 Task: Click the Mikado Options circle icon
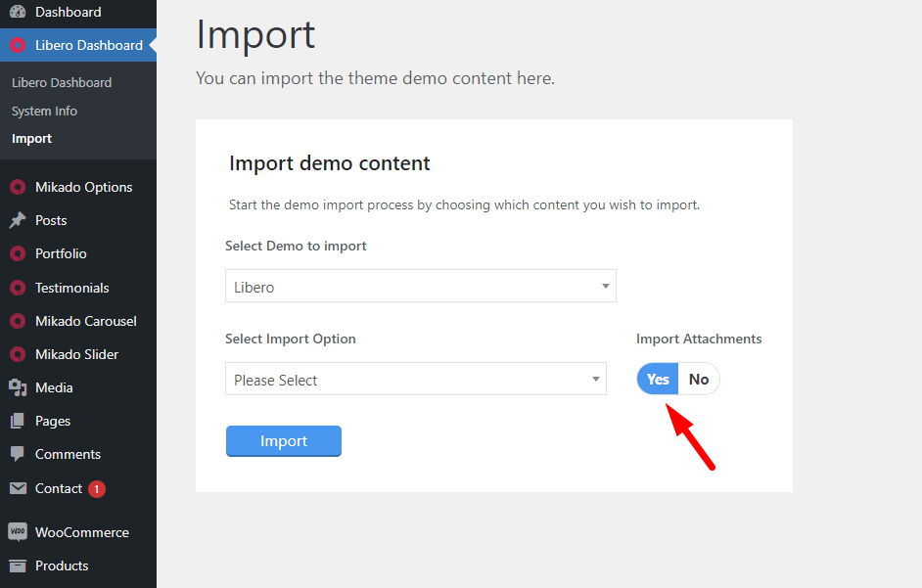pos(18,187)
